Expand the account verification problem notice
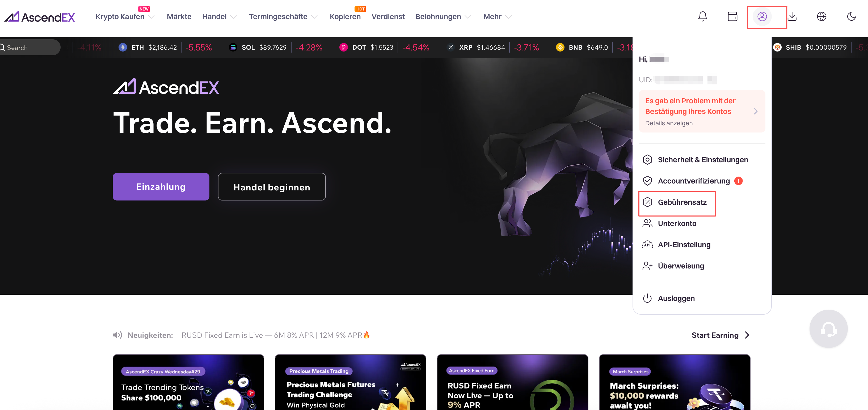868x410 pixels. [702, 111]
